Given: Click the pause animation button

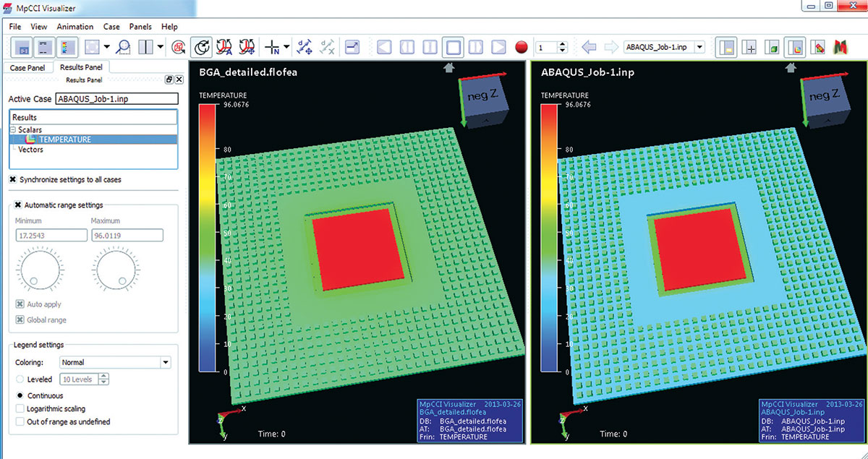Looking at the screenshot, I should tap(430, 48).
